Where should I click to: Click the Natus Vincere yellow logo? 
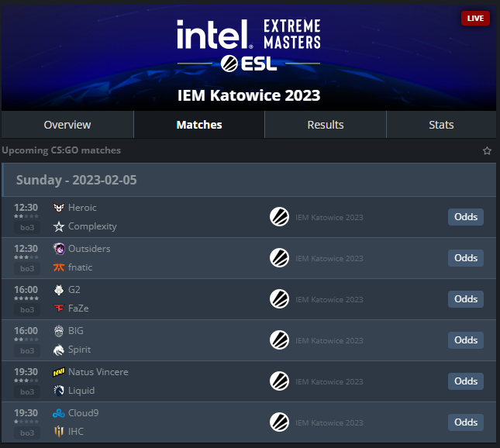[59, 372]
